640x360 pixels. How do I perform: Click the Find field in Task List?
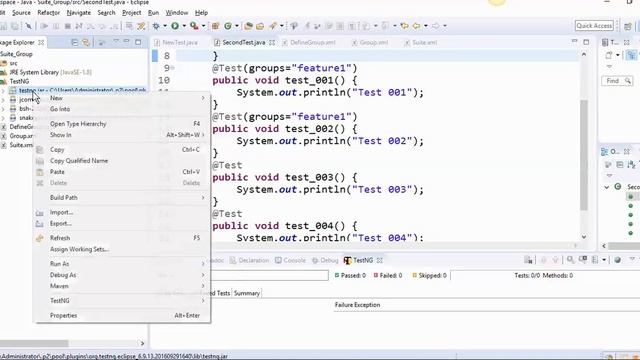tap(617, 81)
